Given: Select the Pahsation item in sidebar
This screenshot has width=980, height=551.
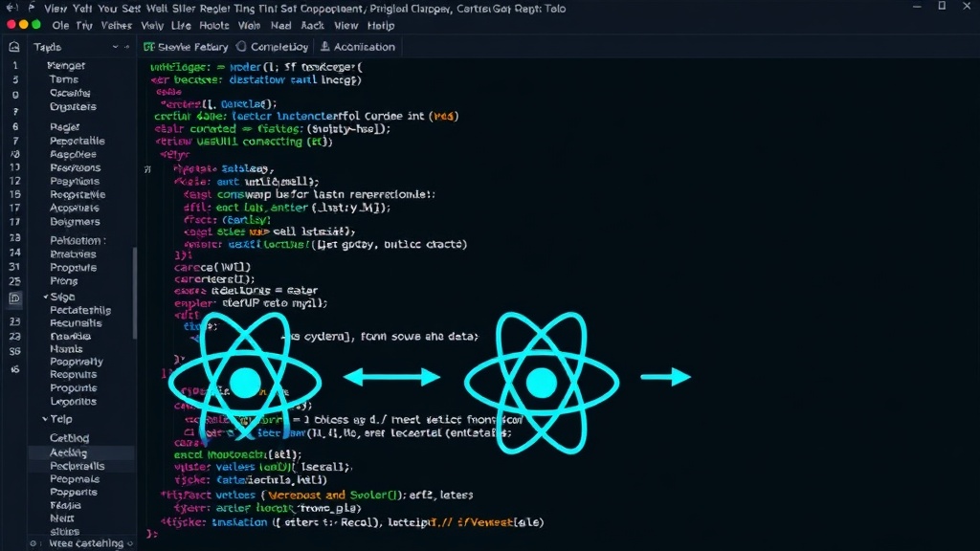Looking at the screenshot, I should [x=78, y=240].
